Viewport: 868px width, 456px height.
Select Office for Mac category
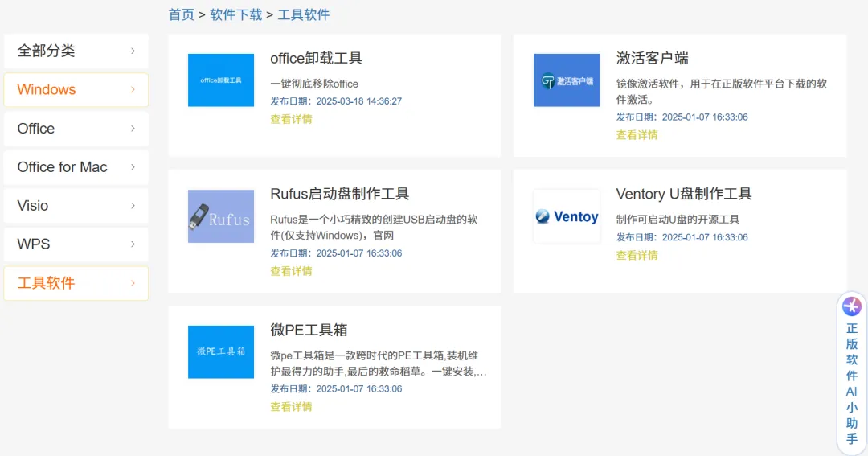[76, 167]
